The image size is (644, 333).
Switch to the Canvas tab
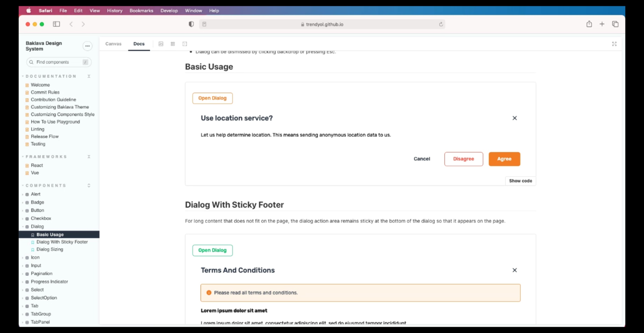pyautogui.click(x=113, y=44)
